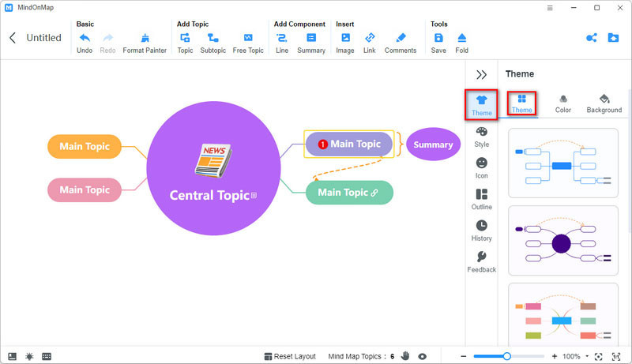Toggle the eye preview mode
This screenshot has width=632, height=364.
click(x=423, y=356)
